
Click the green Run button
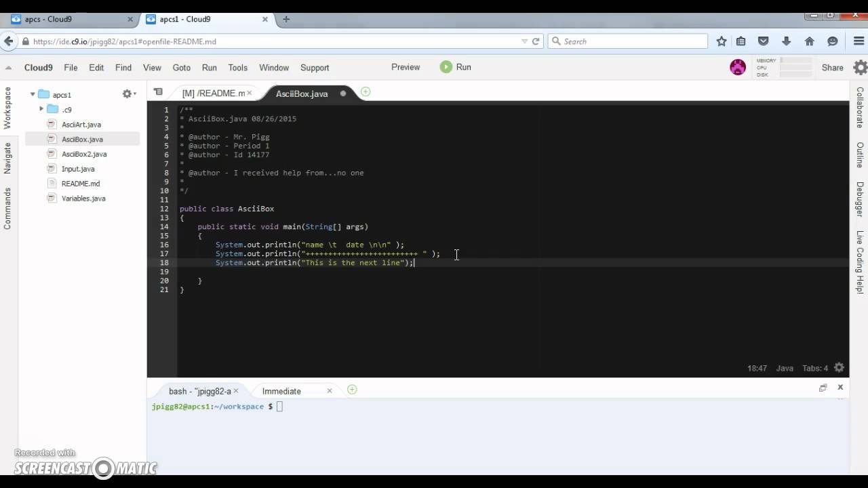[x=456, y=67]
